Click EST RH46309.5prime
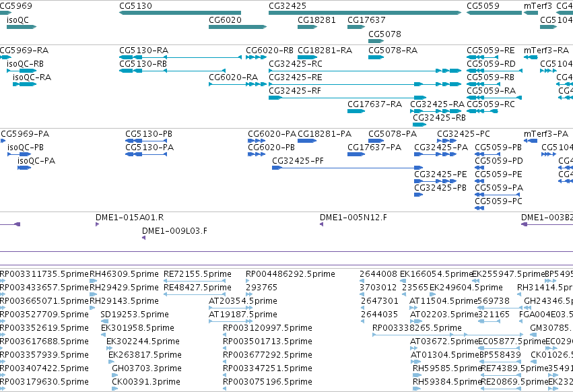This screenshot has height=392, width=573. tap(124, 274)
